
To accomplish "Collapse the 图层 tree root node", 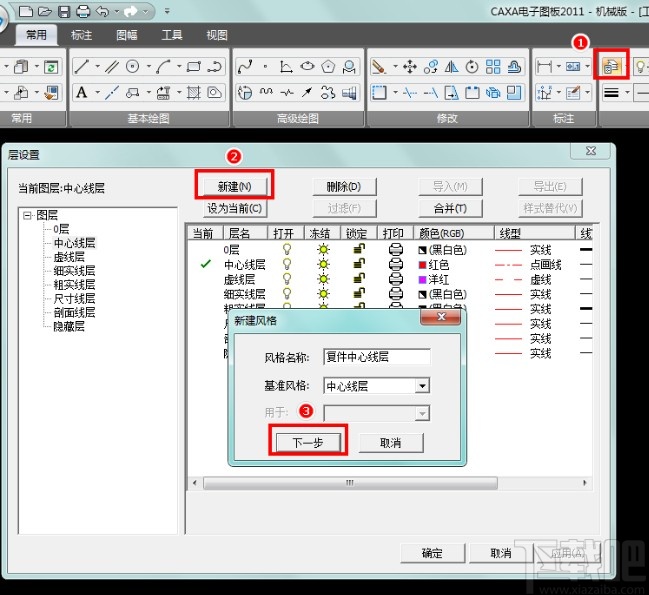I will pyautogui.click(x=27, y=215).
